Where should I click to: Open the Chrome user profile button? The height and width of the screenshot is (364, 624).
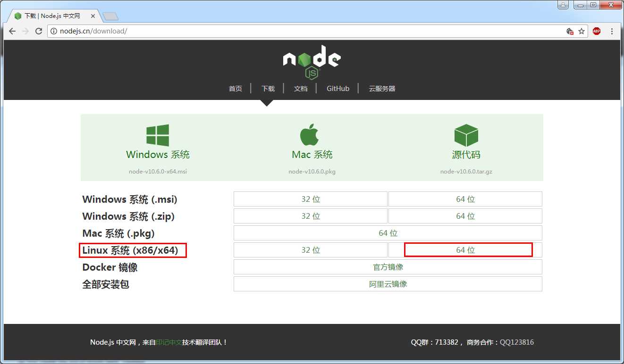pyautogui.click(x=563, y=5)
